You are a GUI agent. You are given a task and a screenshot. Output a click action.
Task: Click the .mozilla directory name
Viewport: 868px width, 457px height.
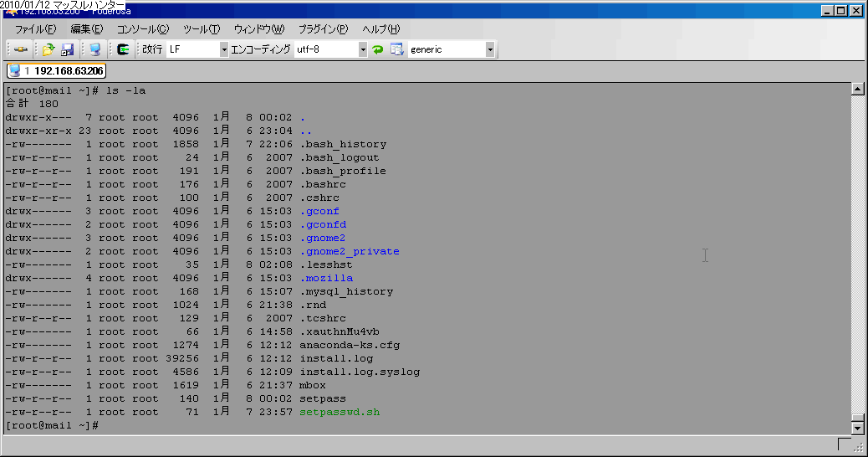click(326, 278)
